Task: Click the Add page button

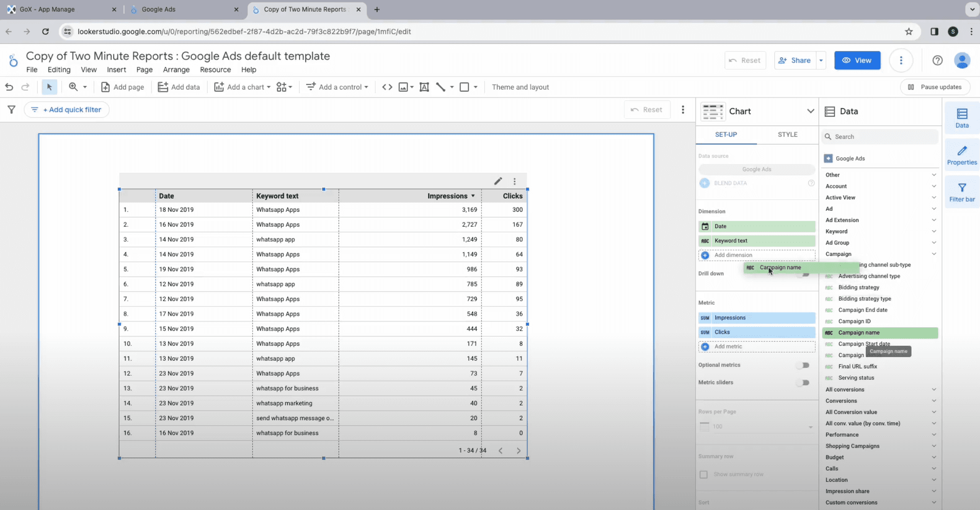Action: (x=122, y=87)
